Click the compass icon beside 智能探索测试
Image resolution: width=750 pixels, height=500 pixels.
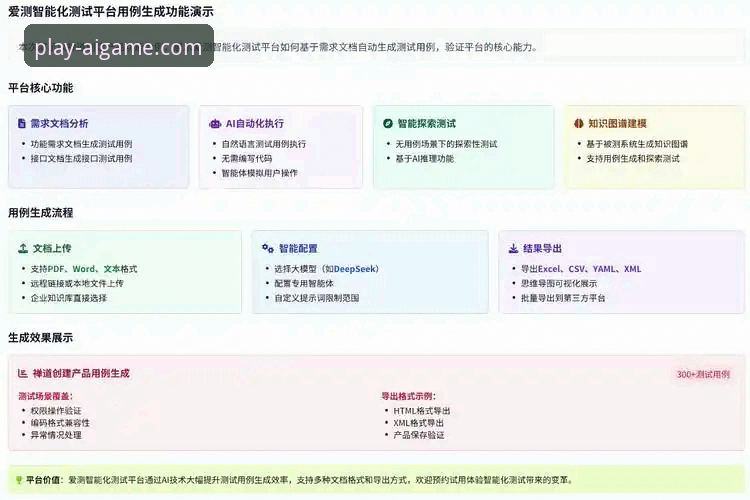point(388,123)
